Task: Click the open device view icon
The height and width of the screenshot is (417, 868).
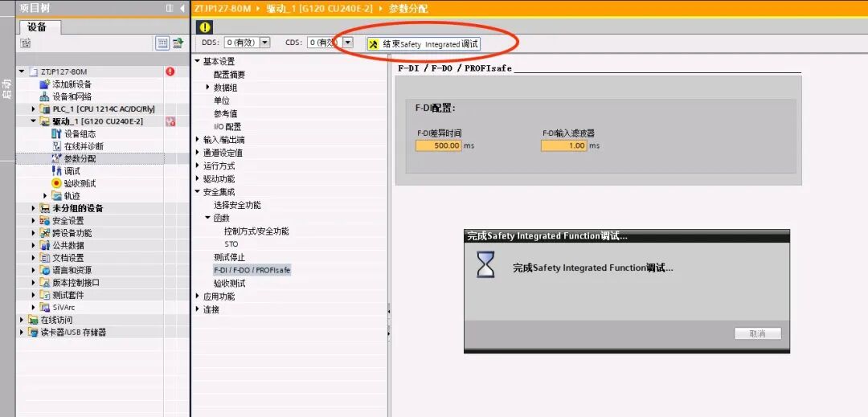Action: point(178,43)
